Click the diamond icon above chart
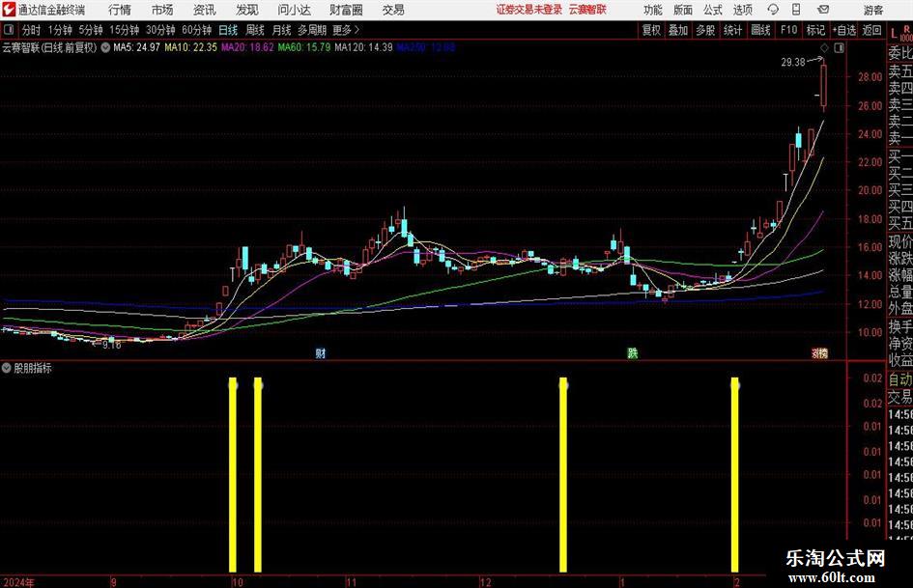Image resolution: width=913 pixels, height=588 pixels. [x=824, y=47]
